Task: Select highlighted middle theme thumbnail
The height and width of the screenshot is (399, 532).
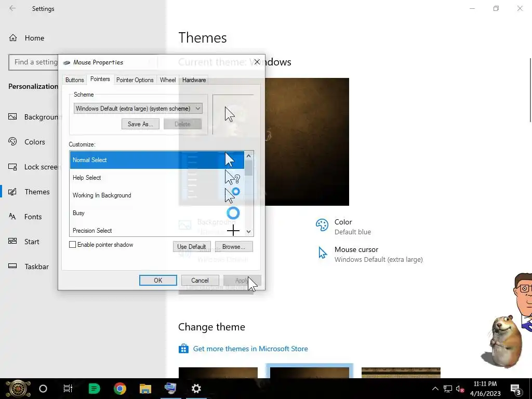Action: (310, 371)
